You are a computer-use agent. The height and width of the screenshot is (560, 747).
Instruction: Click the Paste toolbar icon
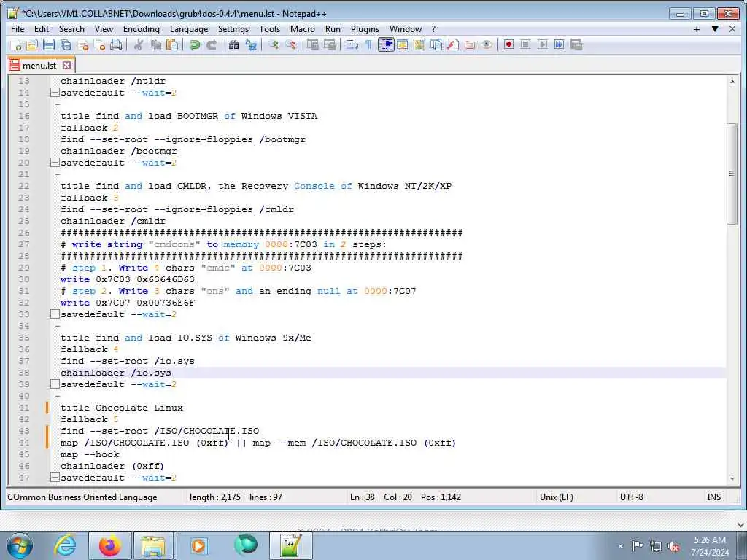coord(172,44)
